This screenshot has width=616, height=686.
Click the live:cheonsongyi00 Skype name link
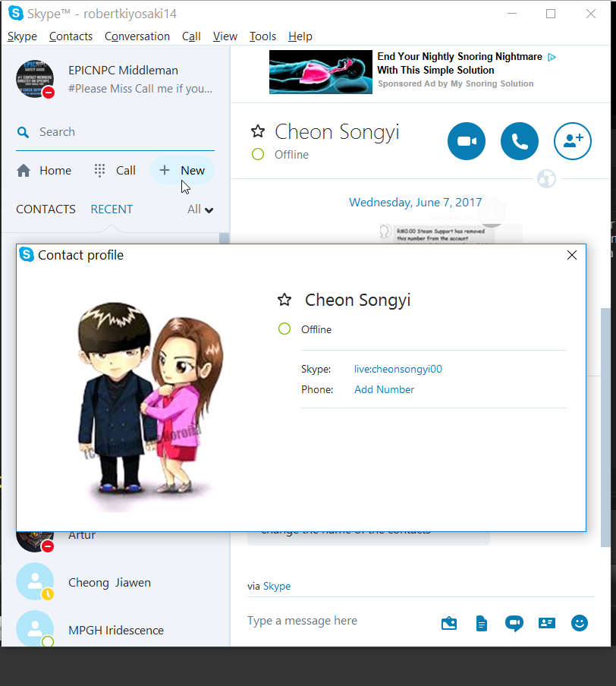tap(398, 369)
